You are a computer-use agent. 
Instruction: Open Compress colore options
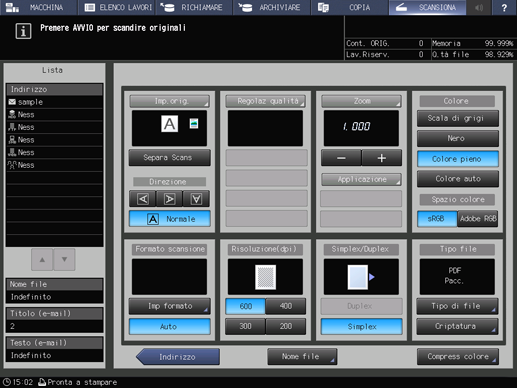tap(458, 357)
